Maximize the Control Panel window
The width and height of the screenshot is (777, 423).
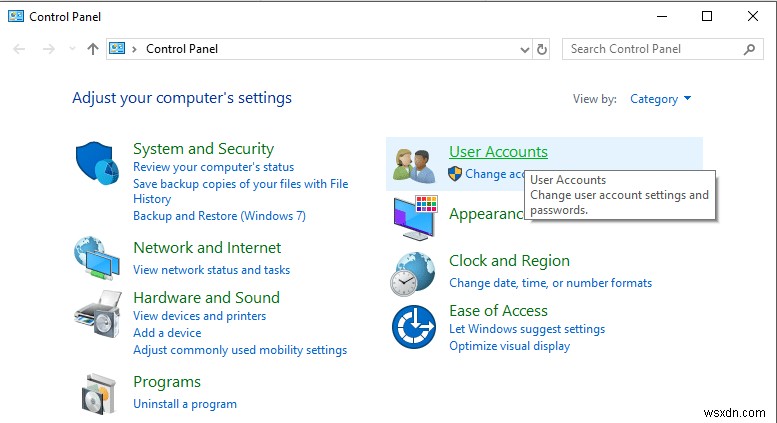click(x=707, y=16)
